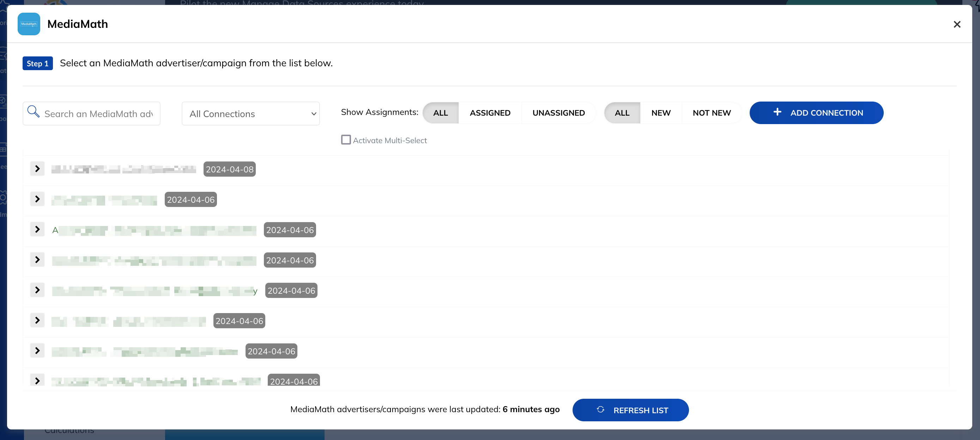
Task: Expand the sixth advertiser row
Action: tap(37, 320)
